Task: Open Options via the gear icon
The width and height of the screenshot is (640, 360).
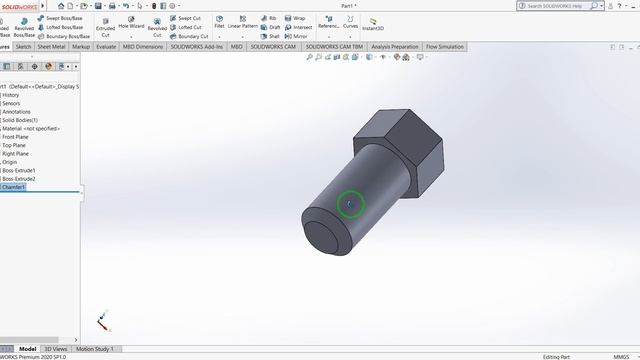Action: [172, 6]
